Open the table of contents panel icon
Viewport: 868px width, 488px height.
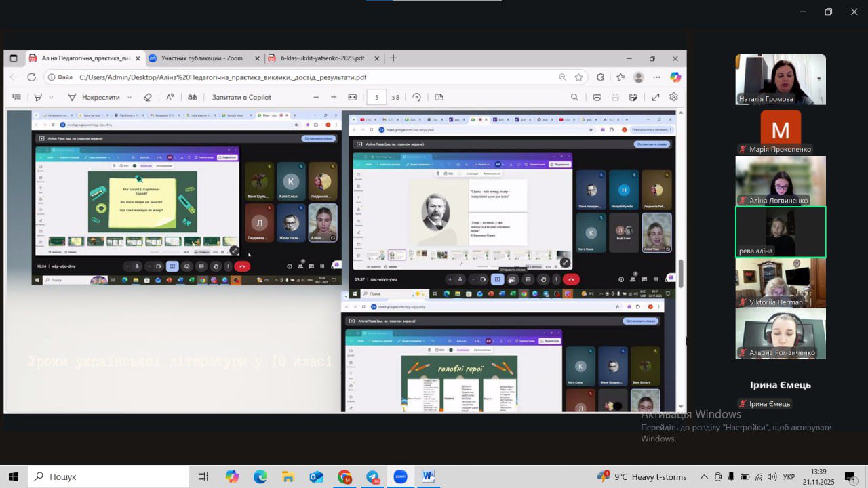tap(17, 97)
